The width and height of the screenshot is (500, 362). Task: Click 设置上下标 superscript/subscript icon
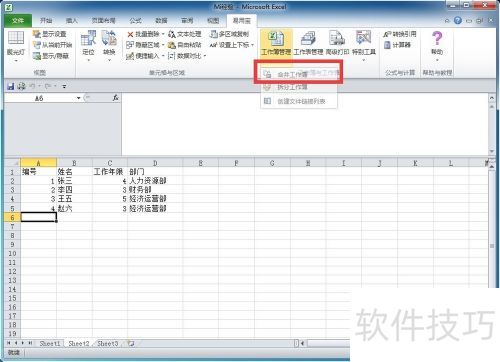pos(213,45)
